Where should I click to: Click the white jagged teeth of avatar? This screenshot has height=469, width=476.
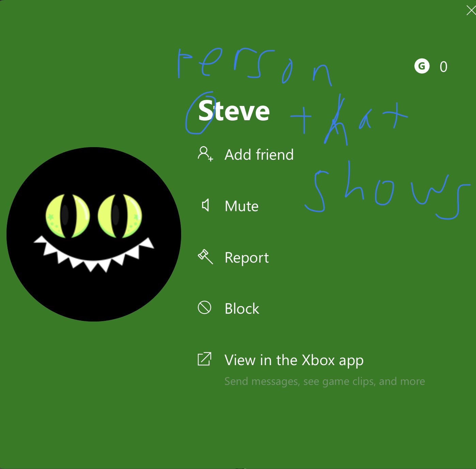pos(94,254)
